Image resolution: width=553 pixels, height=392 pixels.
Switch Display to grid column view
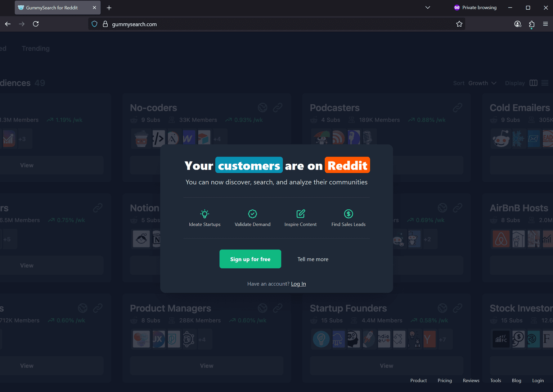[533, 83]
